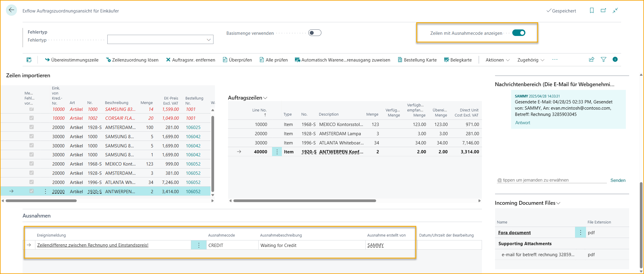This screenshot has height=274, width=644.
Task: Click the collapse page arrows icon
Action: coord(615,10)
